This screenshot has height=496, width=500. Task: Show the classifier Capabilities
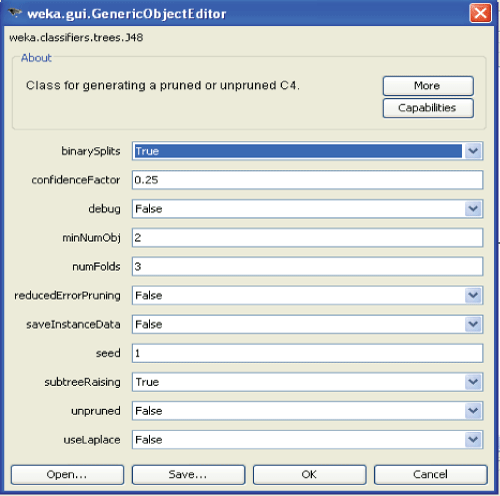(428, 108)
